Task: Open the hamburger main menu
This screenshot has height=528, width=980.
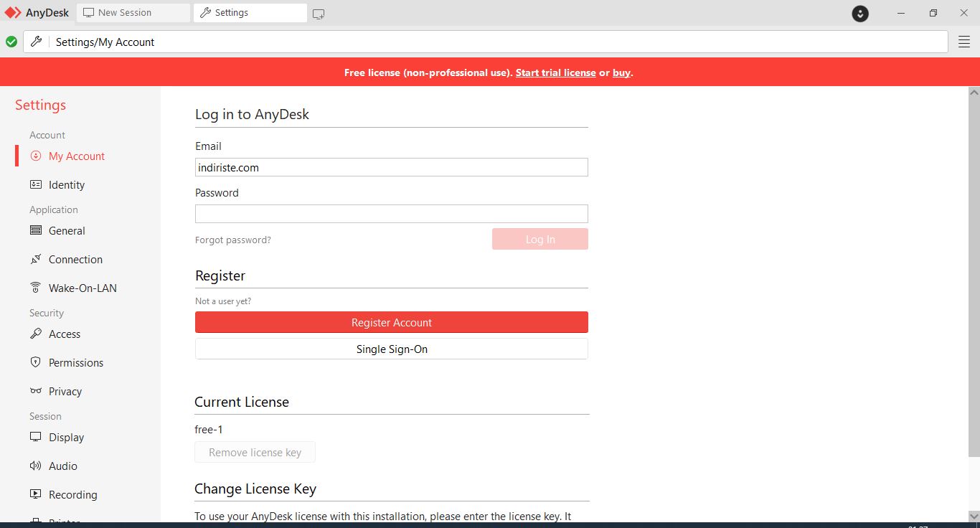Action: coord(964,42)
